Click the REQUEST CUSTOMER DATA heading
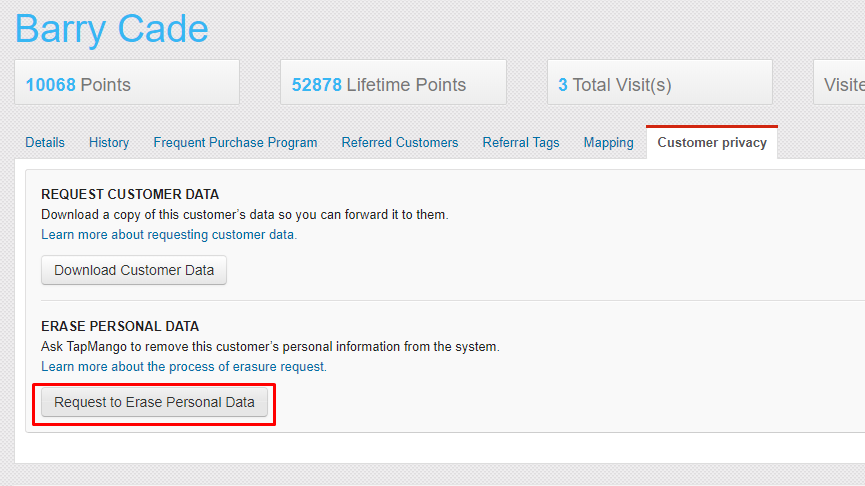The image size is (865, 486). tap(130, 194)
